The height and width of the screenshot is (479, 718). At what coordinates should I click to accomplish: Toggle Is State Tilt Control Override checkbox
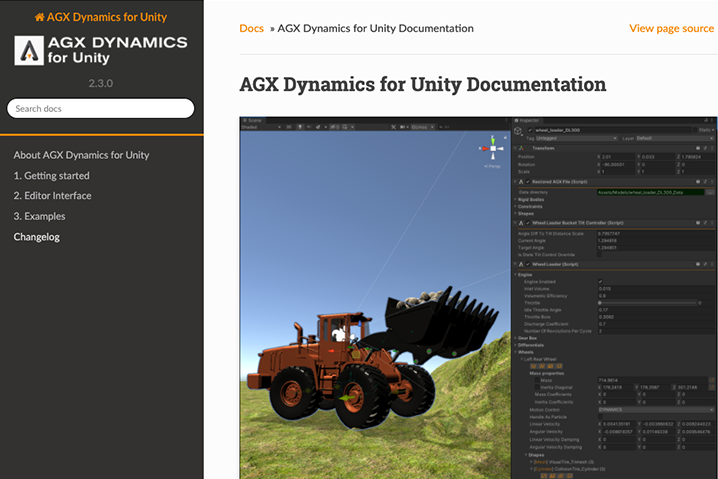pos(599,255)
